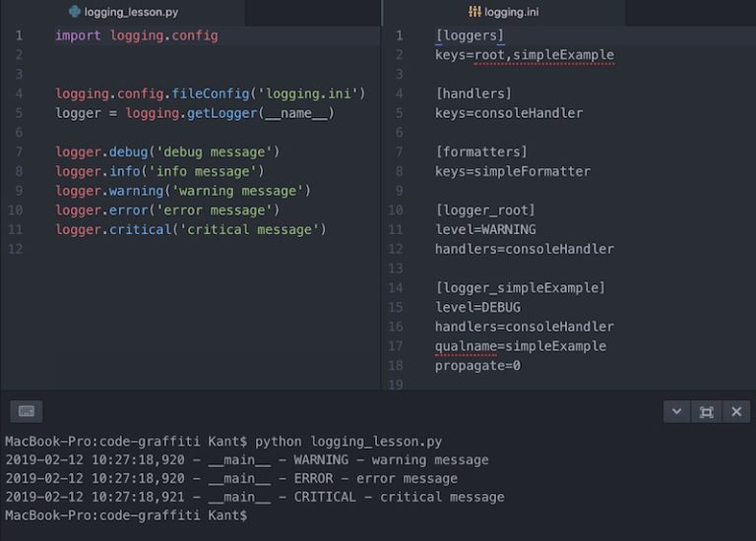Click the Python file icon on logging_lesson.py tab
756x541 pixels.
coord(74,12)
